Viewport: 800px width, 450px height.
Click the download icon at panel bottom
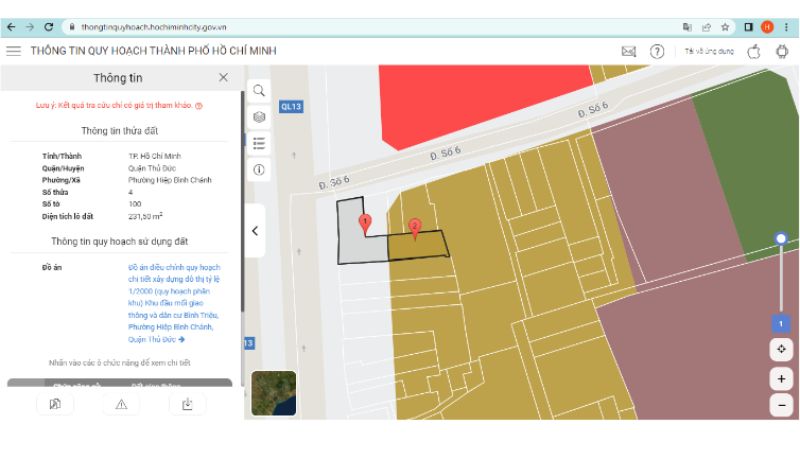187,404
